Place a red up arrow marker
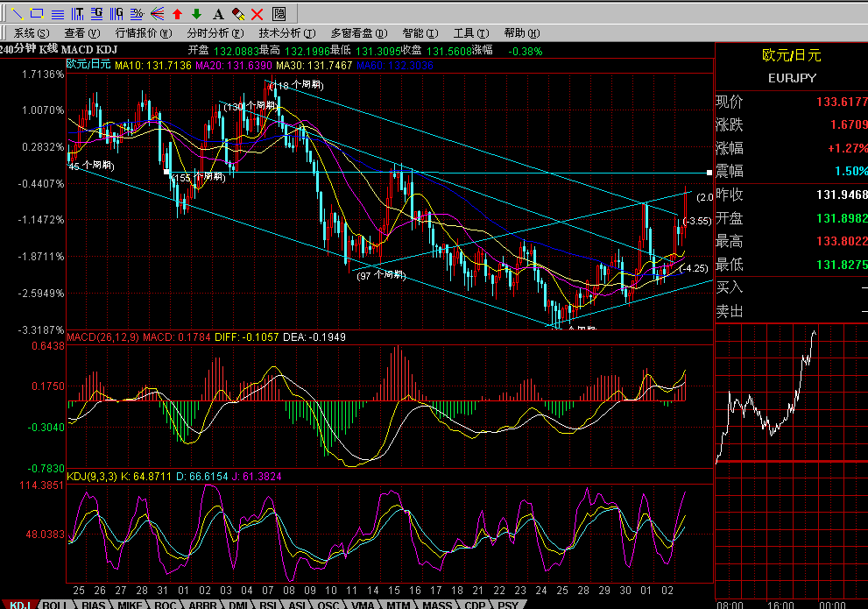The image size is (868, 609). coord(177,13)
